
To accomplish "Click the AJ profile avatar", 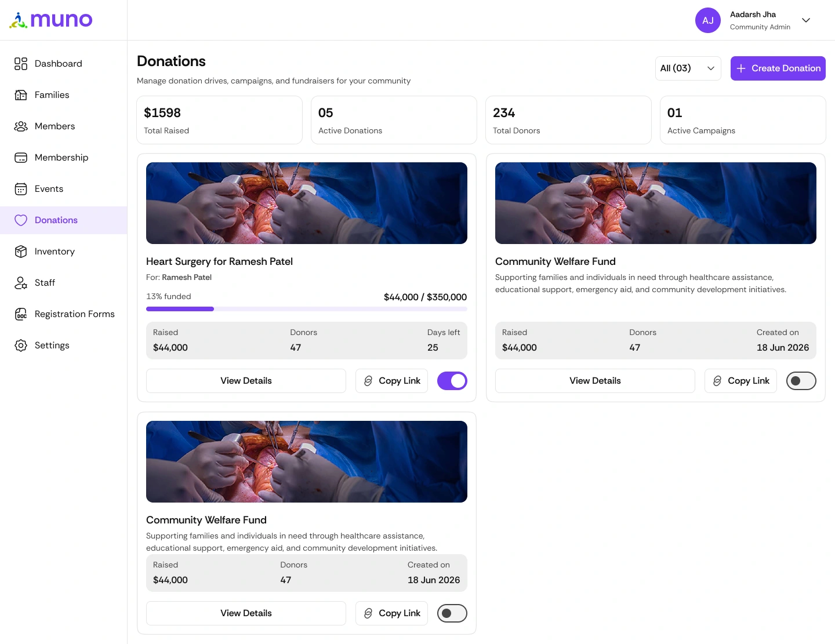I will (x=708, y=20).
